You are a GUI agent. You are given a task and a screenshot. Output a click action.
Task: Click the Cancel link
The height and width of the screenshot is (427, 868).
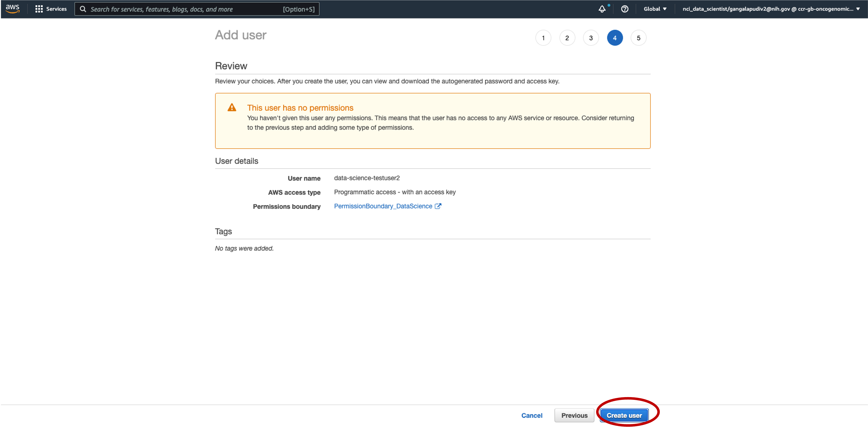tap(532, 416)
